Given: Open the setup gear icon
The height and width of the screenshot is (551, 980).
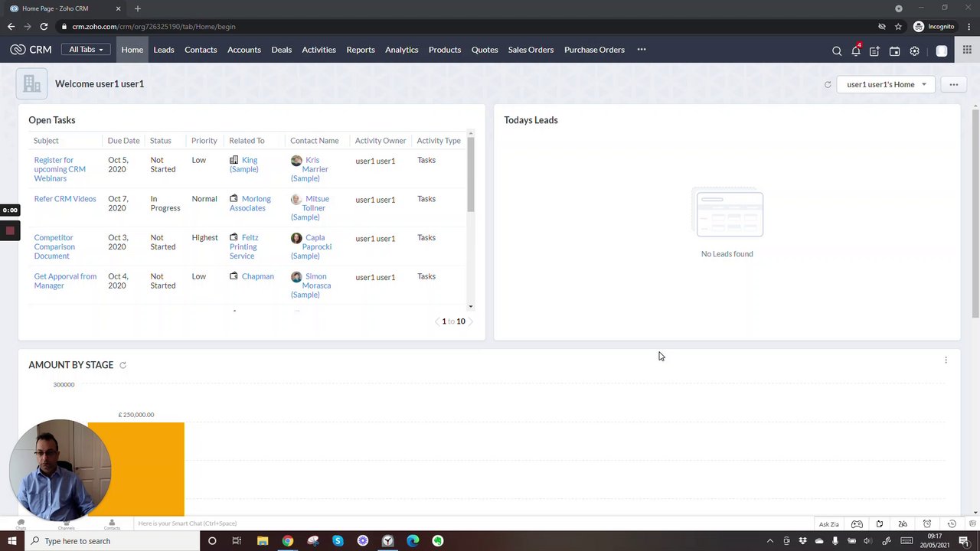Looking at the screenshot, I should coord(914,51).
